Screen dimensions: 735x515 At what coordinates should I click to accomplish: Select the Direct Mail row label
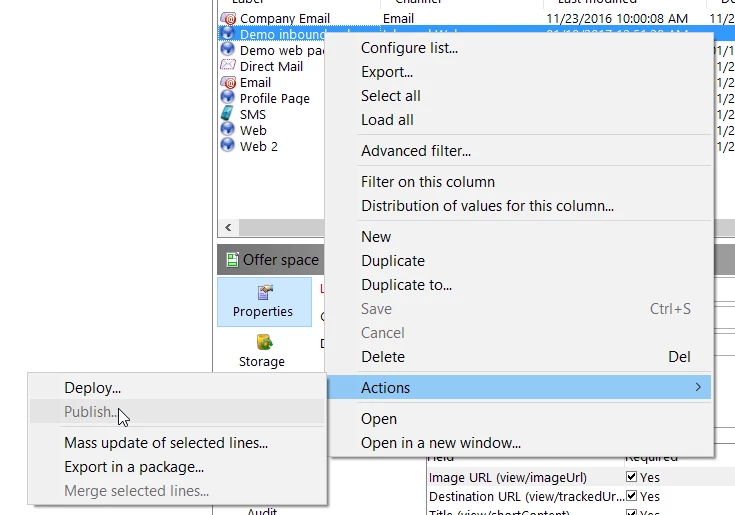pos(271,67)
